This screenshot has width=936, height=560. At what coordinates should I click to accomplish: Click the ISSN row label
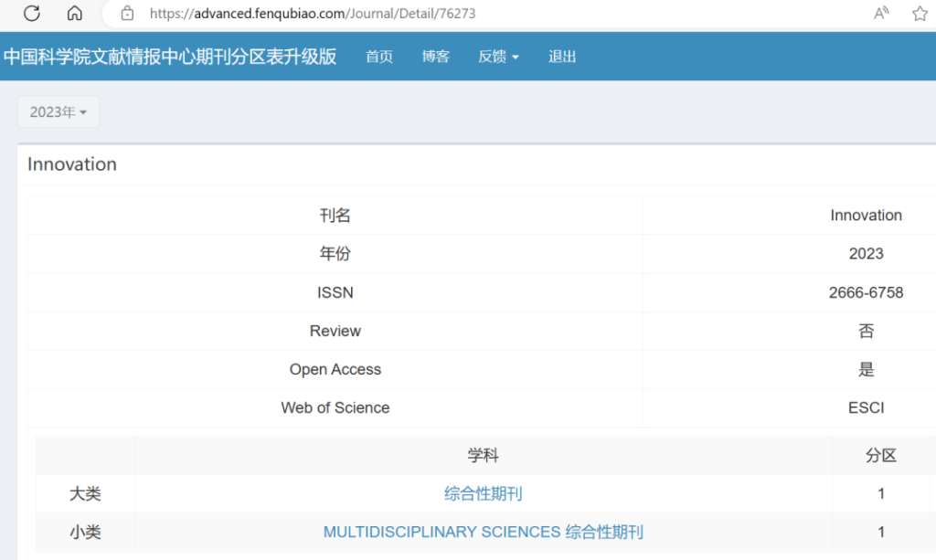[x=335, y=293]
